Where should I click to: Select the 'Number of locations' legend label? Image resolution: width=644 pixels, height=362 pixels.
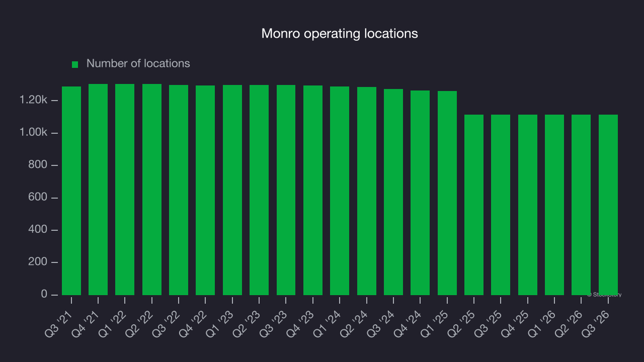138,63
